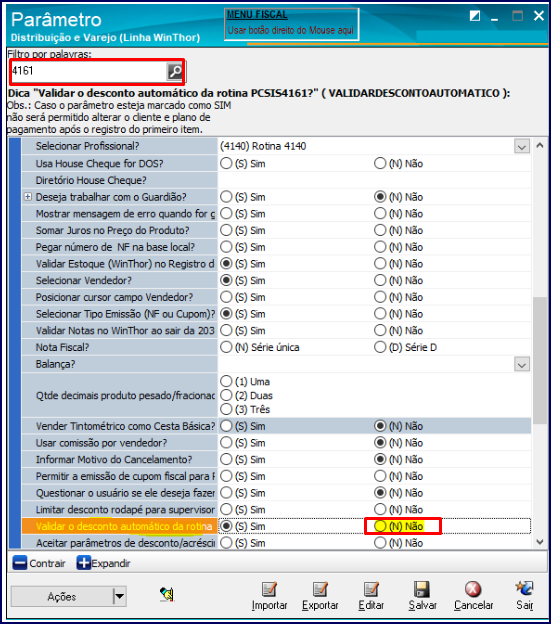
Task: Click the Expandir plus icon
Action: 84,563
